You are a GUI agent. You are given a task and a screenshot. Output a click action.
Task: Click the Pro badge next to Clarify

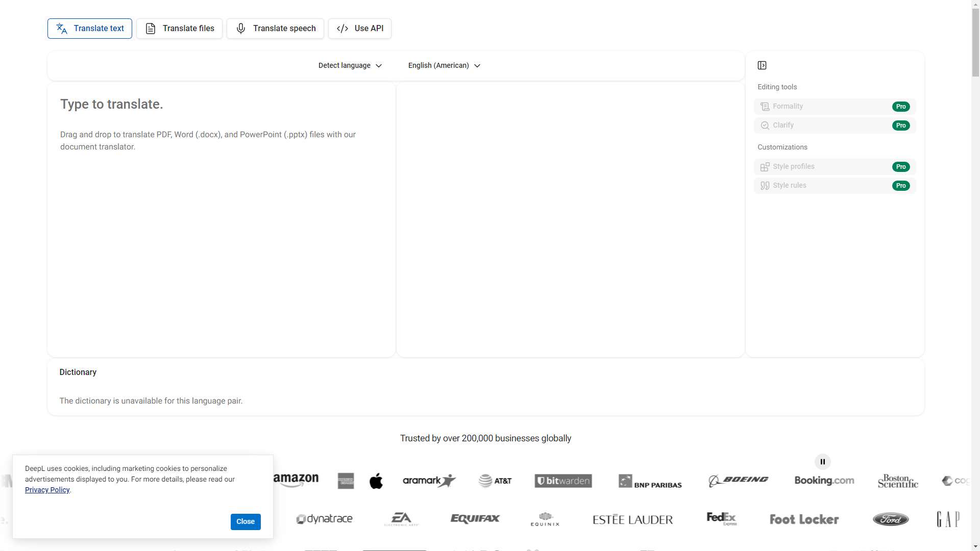pyautogui.click(x=901, y=126)
